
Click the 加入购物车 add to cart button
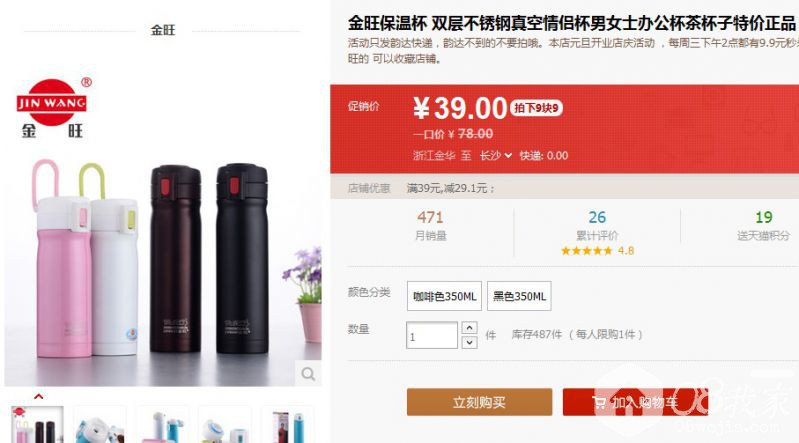point(635,402)
